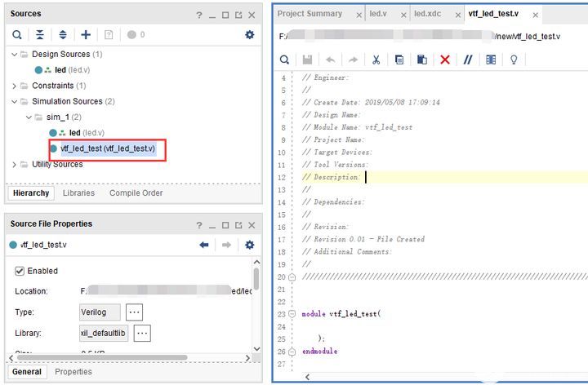
Task: Open Sources panel settings gear
Action: [249, 35]
